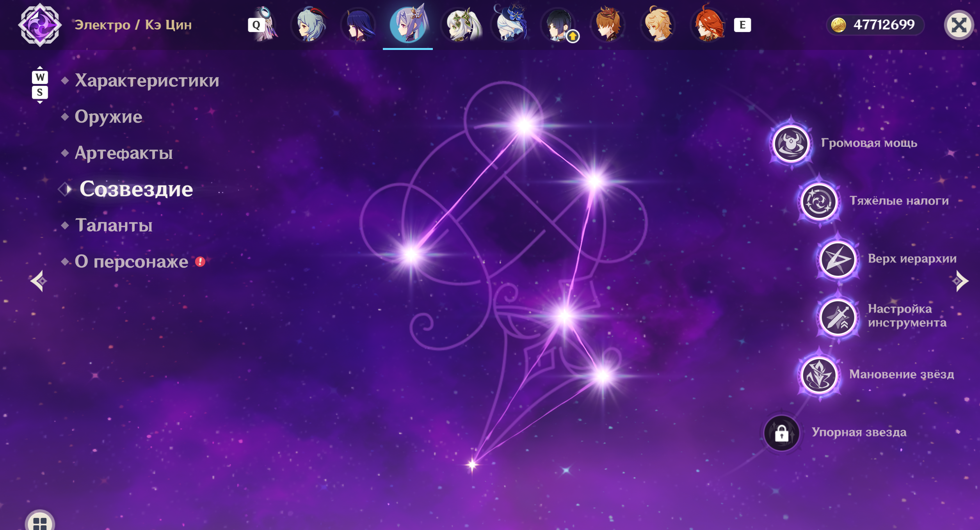Go to the Артефакты menu section
The height and width of the screenshot is (530, 980).
tap(124, 153)
